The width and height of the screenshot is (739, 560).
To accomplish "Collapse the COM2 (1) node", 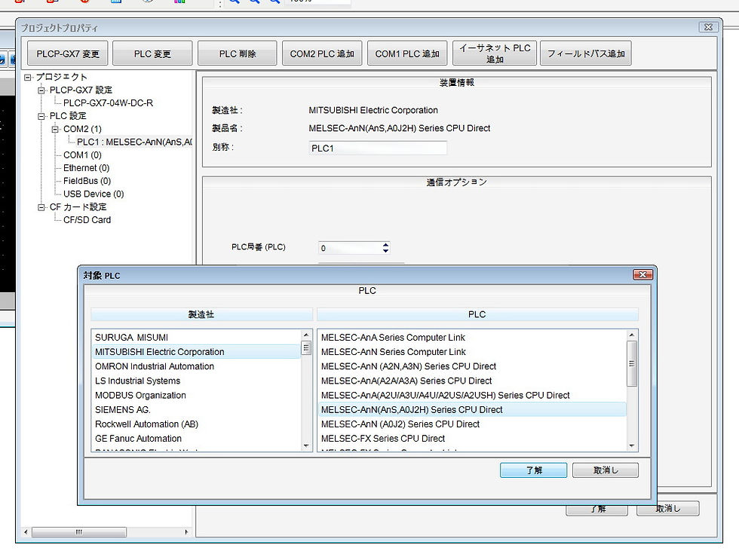I will tap(55, 129).
